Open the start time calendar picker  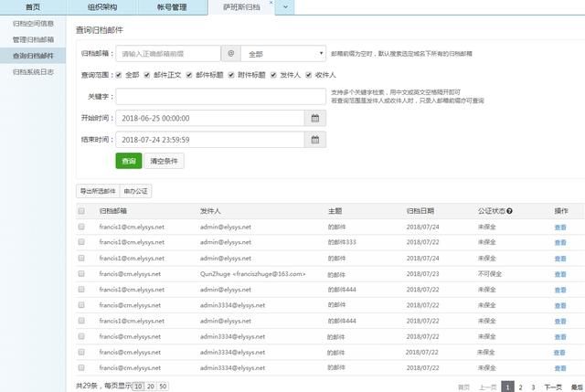pos(314,118)
